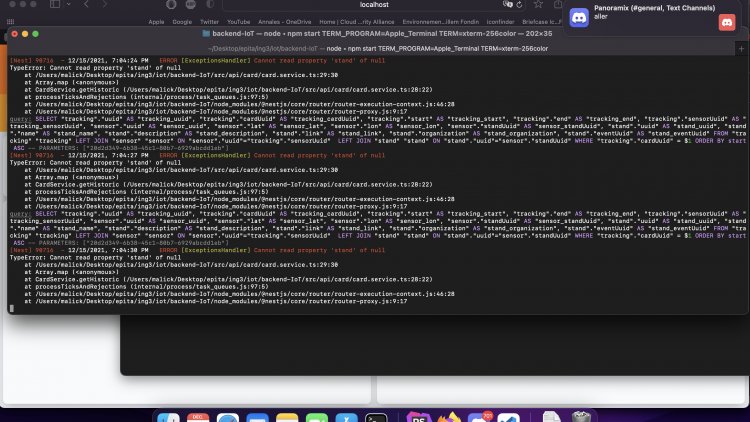The image size is (750, 422).
Task: Open the Google bookmark
Action: tap(182, 22)
